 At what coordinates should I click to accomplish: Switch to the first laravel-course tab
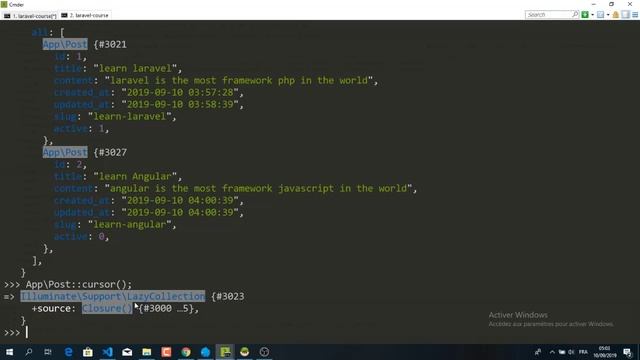30,16
